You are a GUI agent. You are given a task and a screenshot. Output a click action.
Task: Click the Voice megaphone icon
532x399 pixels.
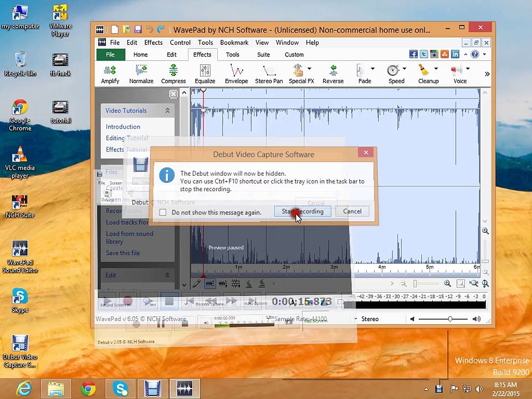[456, 70]
